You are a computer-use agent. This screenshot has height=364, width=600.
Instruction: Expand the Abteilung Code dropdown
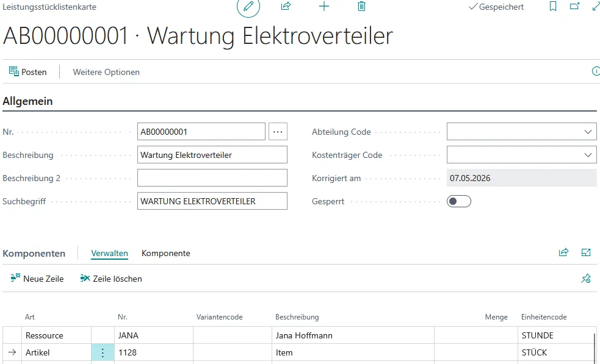click(588, 132)
